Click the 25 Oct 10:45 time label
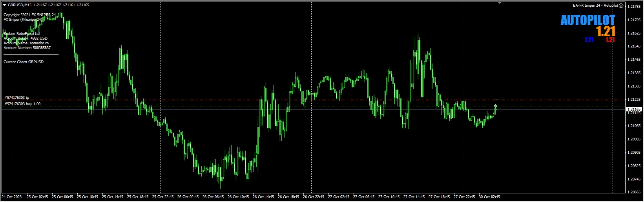 pyautogui.click(x=88, y=197)
